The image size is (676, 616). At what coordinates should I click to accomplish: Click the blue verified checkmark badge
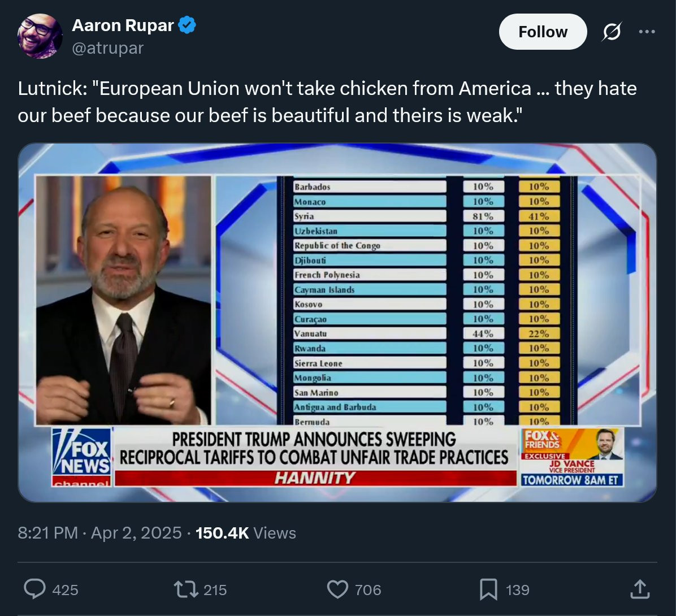(188, 25)
